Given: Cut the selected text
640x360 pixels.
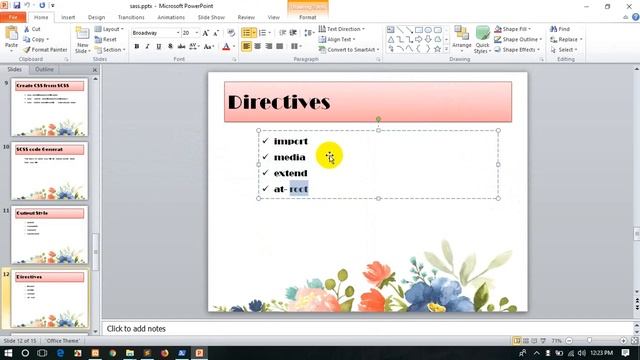Looking at the screenshot, I should tap(32, 29).
